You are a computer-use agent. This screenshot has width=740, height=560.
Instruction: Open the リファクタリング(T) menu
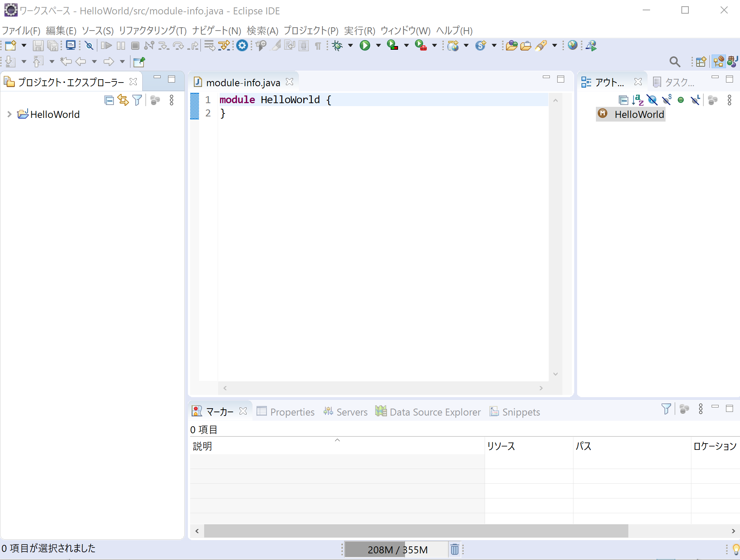(153, 31)
